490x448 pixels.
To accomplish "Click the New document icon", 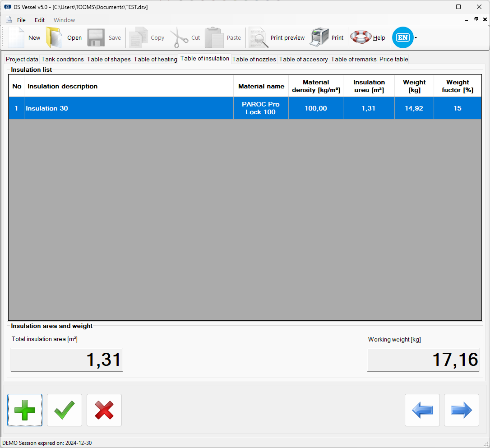I will [x=17, y=38].
